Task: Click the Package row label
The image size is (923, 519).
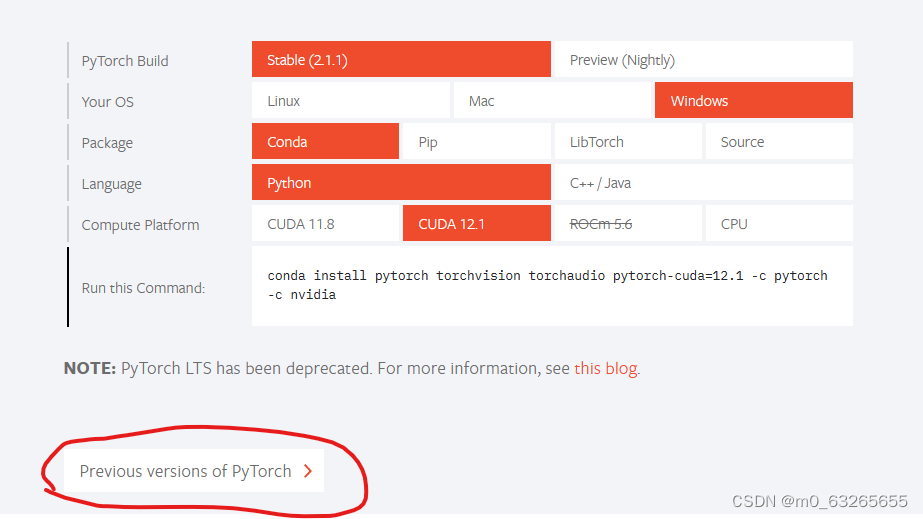Action: pyautogui.click(x=107, y=143)
